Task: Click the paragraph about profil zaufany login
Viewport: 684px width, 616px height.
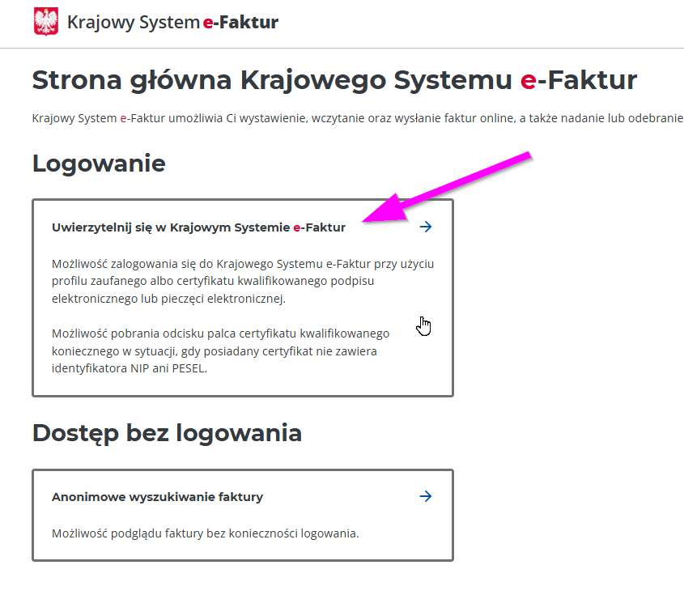Action: pyautogui.click(x=243, y=281)
